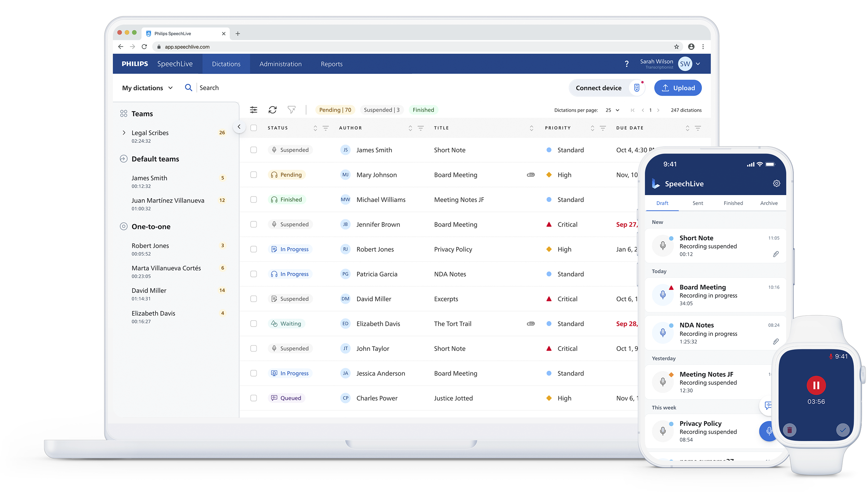The width and height of the screenshot is (868, 492).
Task: Click the browser reload icon
Action: click(x=144, y=47)
